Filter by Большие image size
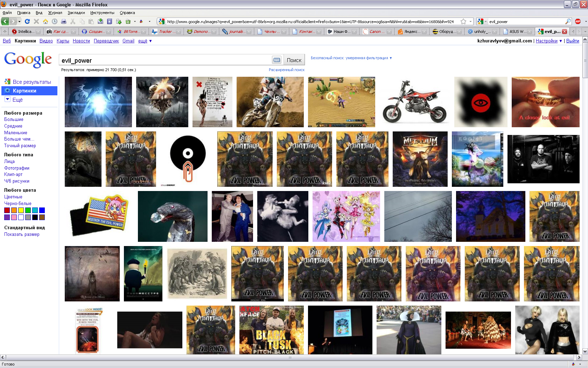 click(x=14, y=120)
